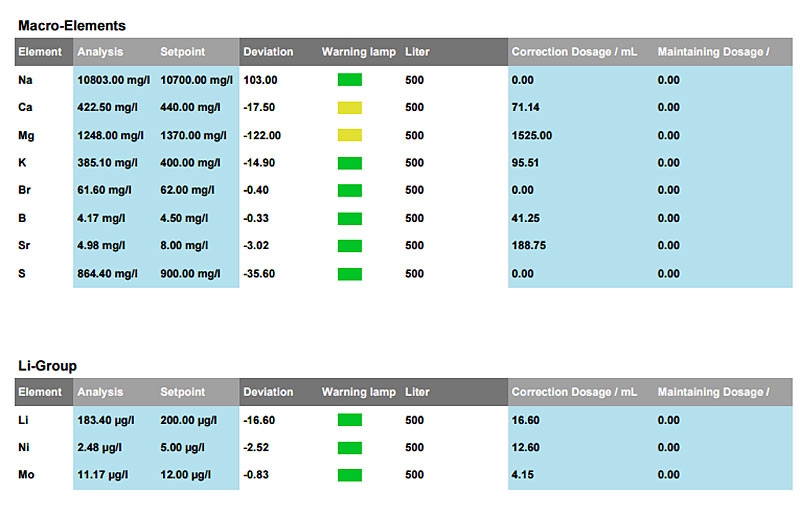Click the Li-Group section heading

pyautogui.click(x=47, y=365)
